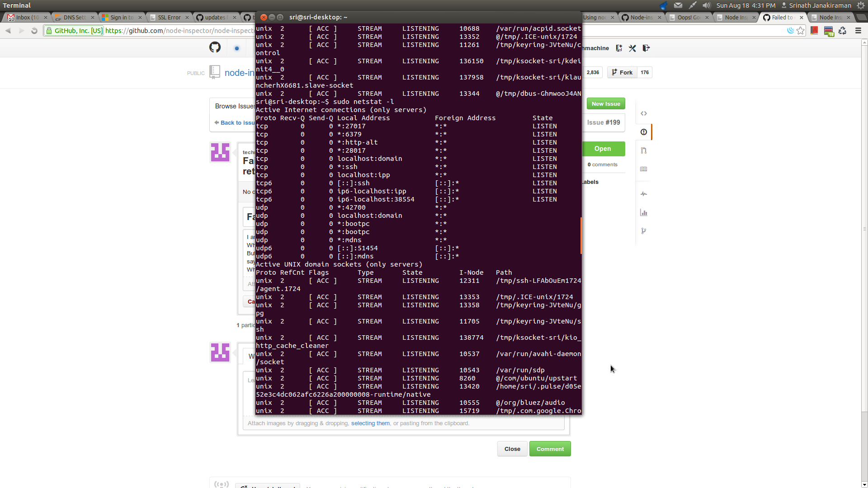The image size is (868, 488).
Task: Create a new repository via header icon
Action: (619, 48)
